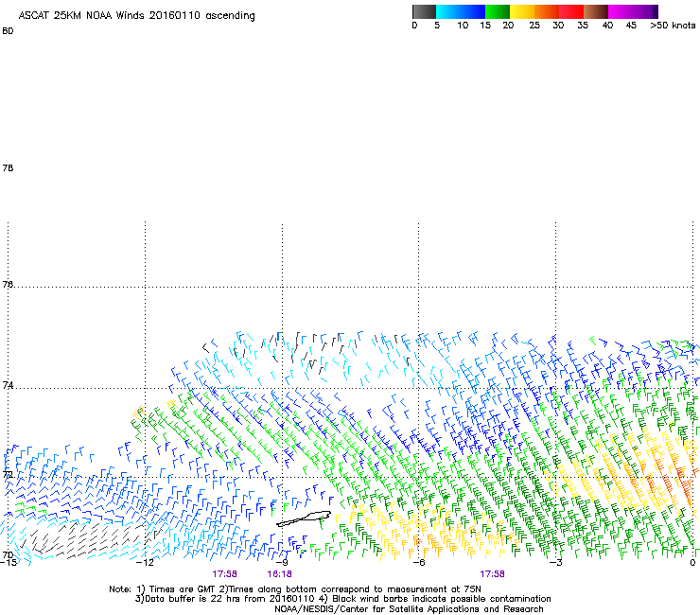Screen dimensions: 700x615
Task: Click the '>50 knots' legend label
Action: tap(673, 26)
